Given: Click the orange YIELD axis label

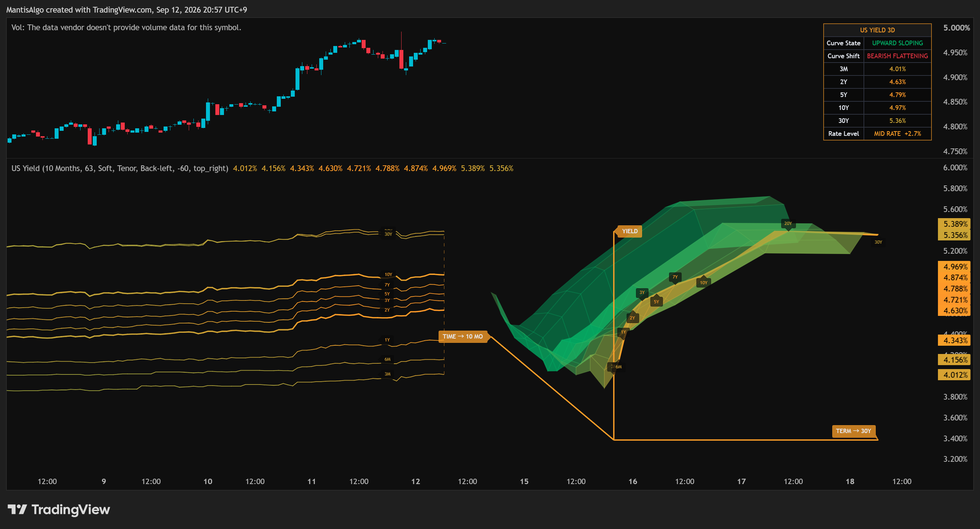Looking at the screenshot, I should tap(629, 231).
